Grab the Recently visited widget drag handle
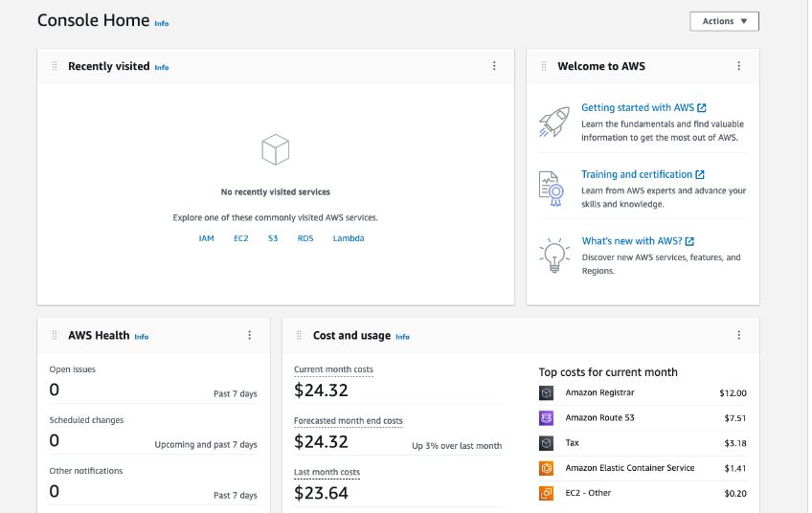 (55, 66)
